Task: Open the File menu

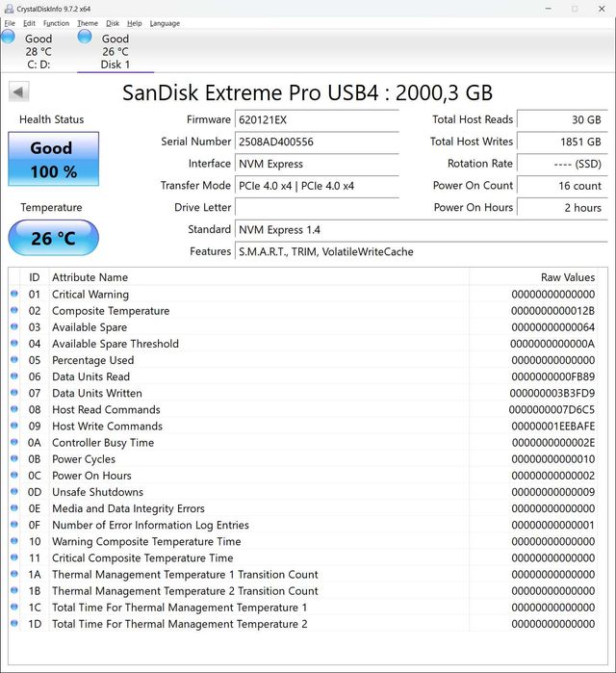Action: 10,23
